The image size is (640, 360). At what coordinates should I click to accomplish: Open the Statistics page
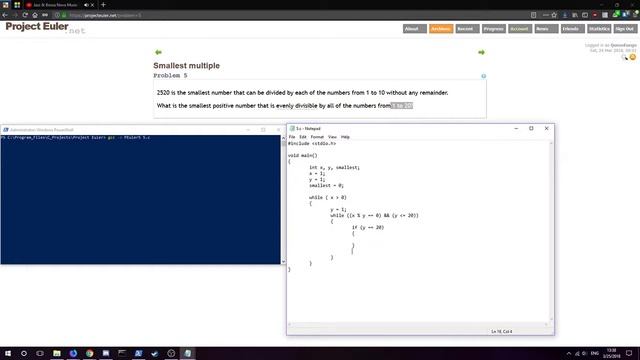599,29
